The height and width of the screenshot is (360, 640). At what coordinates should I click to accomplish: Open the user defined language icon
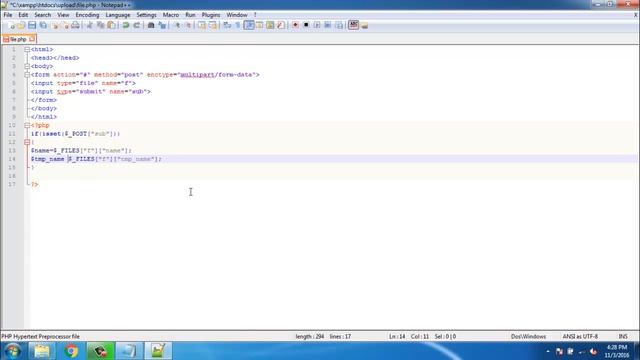(259, 25)
